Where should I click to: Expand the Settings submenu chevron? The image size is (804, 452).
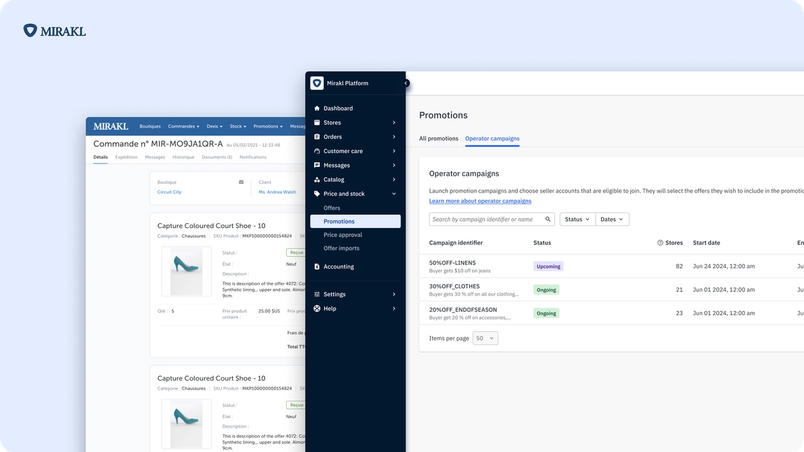(x=394, y=294)
